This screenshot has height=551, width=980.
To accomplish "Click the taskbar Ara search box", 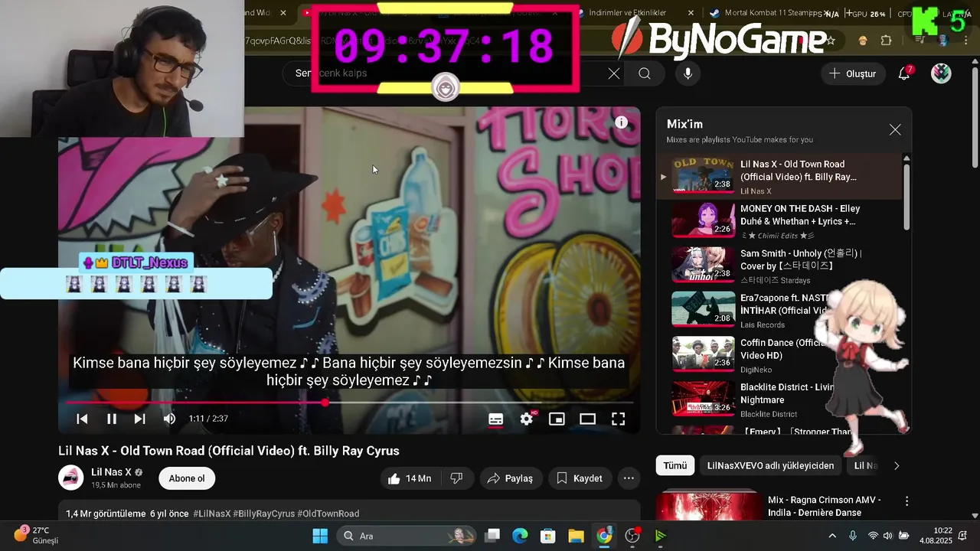I will [406, 536].
